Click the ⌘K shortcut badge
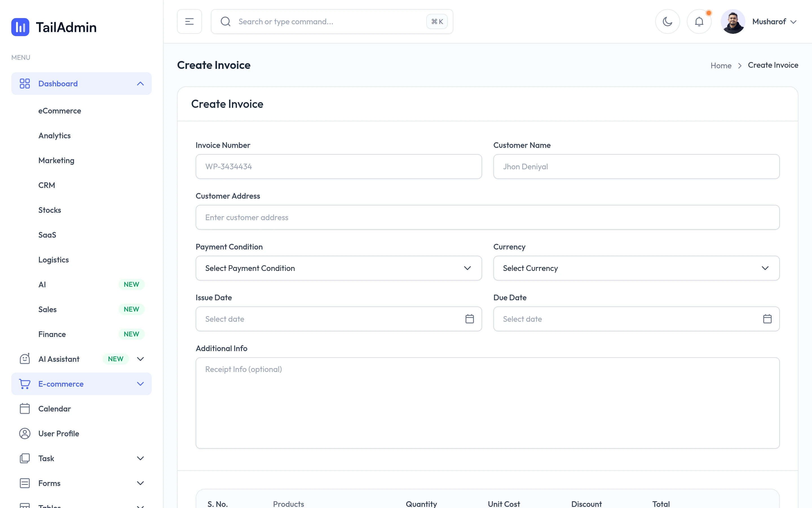Viewport: 812px width, 508px height. [437, 21]
